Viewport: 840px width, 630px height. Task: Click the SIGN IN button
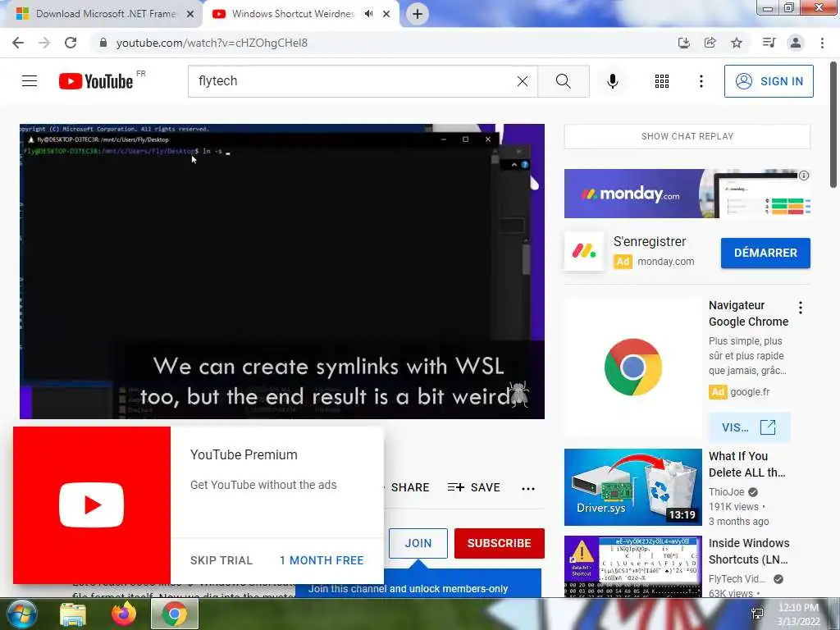pyautogui.click(x=769, y=81)
